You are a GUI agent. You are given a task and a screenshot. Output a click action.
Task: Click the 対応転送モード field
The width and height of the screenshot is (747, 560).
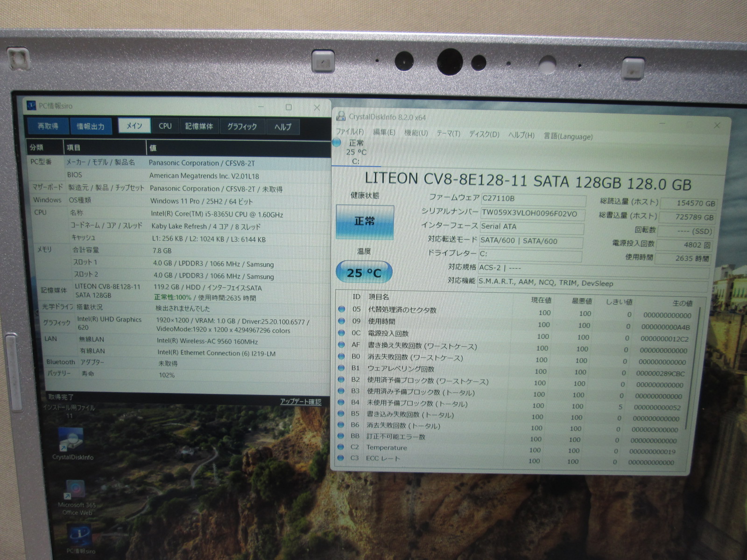point(531,241)
